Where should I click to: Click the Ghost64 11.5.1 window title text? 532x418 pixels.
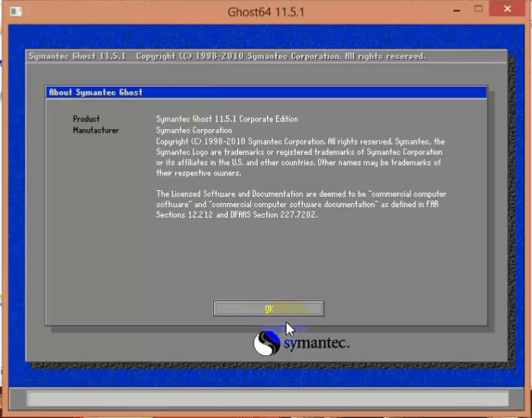(x=265, y=12)
